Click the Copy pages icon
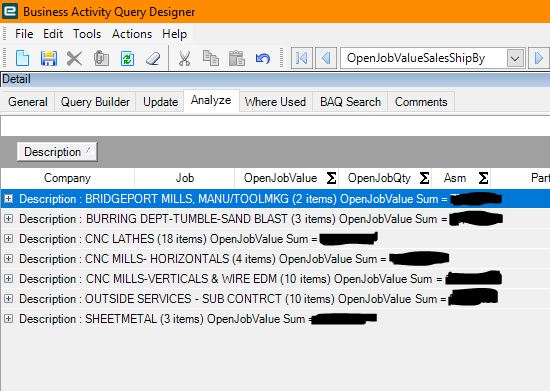Screen dimensions: 550x391 211,58
